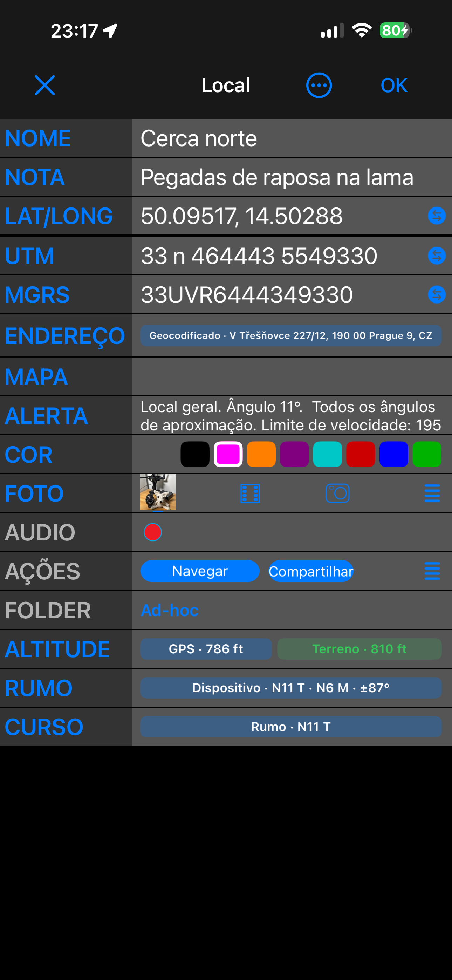The height and width of the screenshot is (980, 452).
Task: Tap the Dispositivo N11 T heading pill
Action: [291, 688]
